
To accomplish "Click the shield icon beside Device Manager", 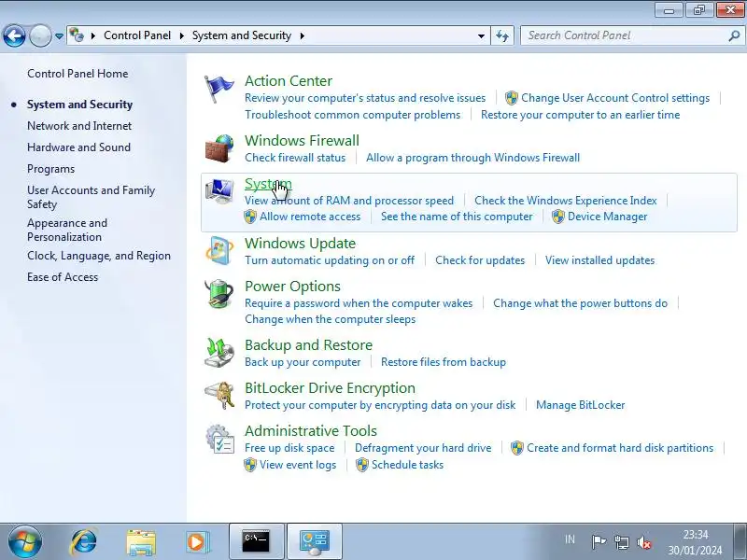I will [557, 217].
